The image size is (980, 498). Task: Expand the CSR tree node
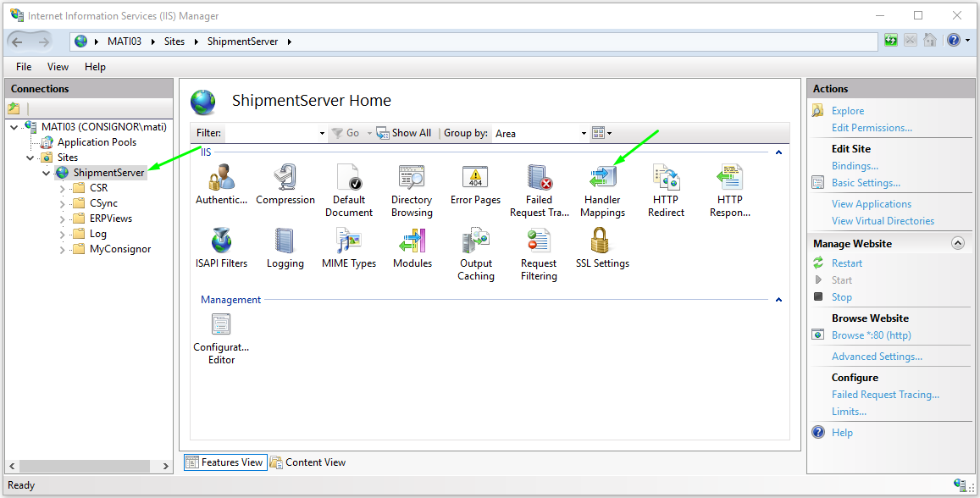tap(61, 187)
